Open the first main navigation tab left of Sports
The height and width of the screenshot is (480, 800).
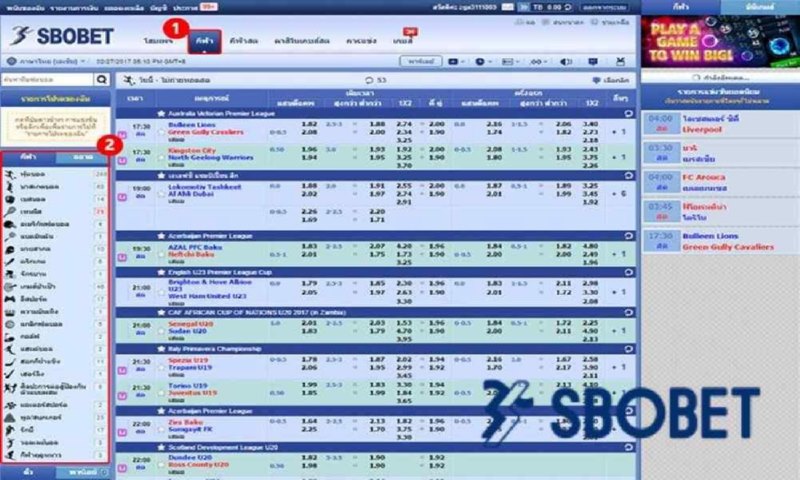point(158,41)
